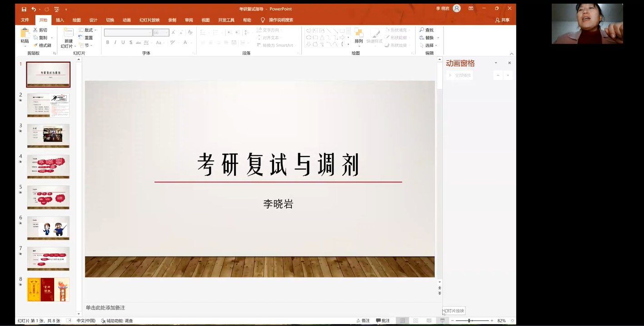This screenshot has width=644, height=326.
Task: Click the Format Painter (格式刷) icon
Action: (35, 45)
